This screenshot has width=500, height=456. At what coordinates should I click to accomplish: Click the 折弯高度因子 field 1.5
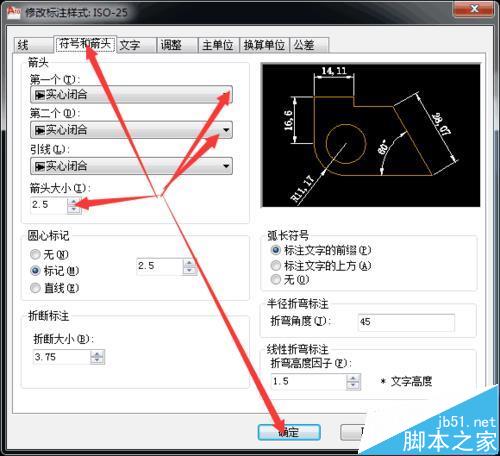pos(308,381)
